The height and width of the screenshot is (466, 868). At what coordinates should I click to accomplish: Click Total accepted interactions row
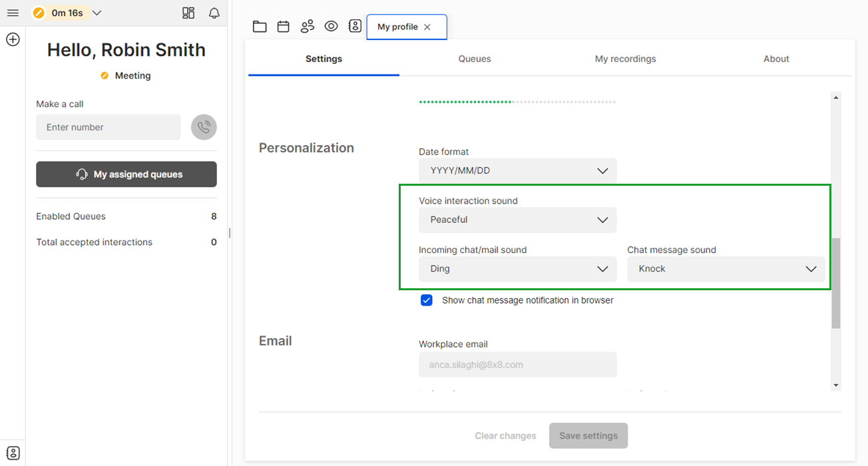coord(126,242)
